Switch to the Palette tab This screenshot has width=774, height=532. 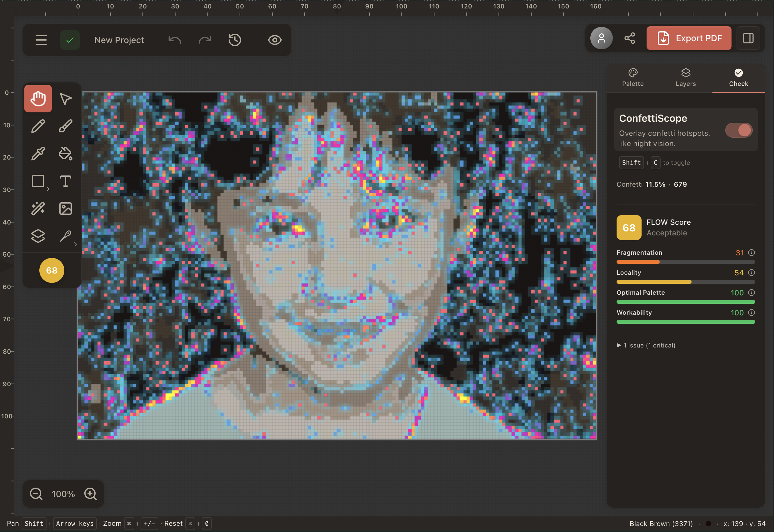click(633, 78)
